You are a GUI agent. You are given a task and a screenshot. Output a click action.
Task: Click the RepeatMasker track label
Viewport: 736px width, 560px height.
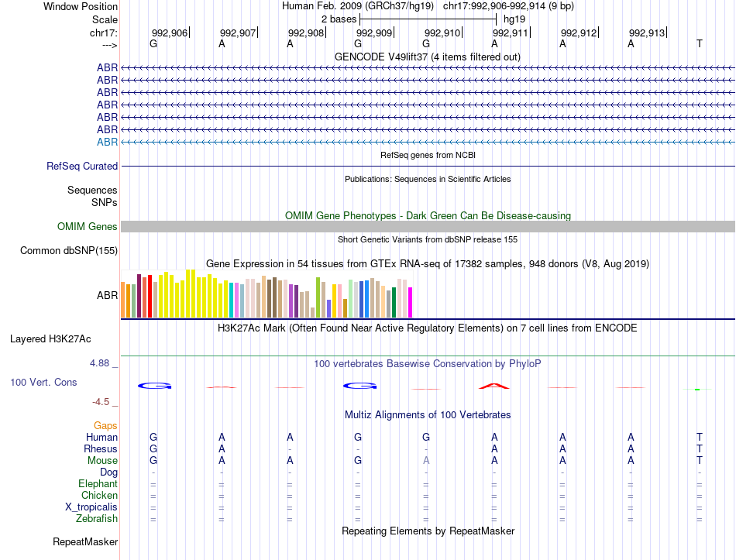[85, 541]
